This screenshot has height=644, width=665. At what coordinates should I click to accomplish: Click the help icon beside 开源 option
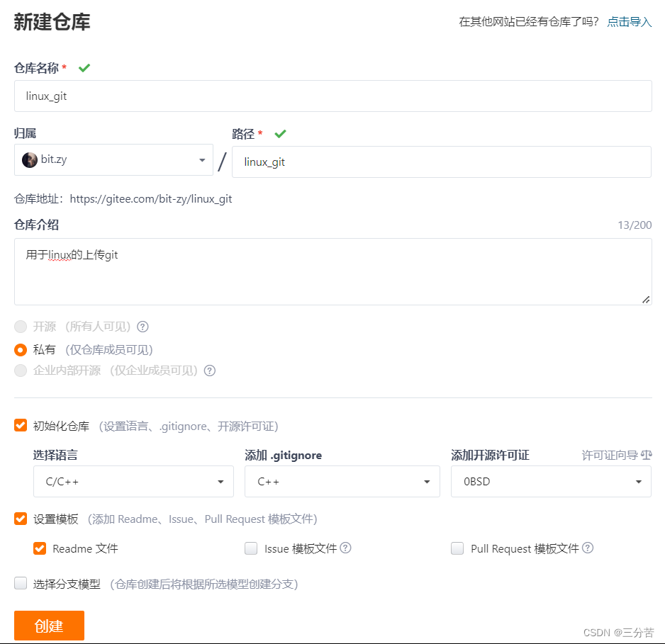tap(143, 327)
